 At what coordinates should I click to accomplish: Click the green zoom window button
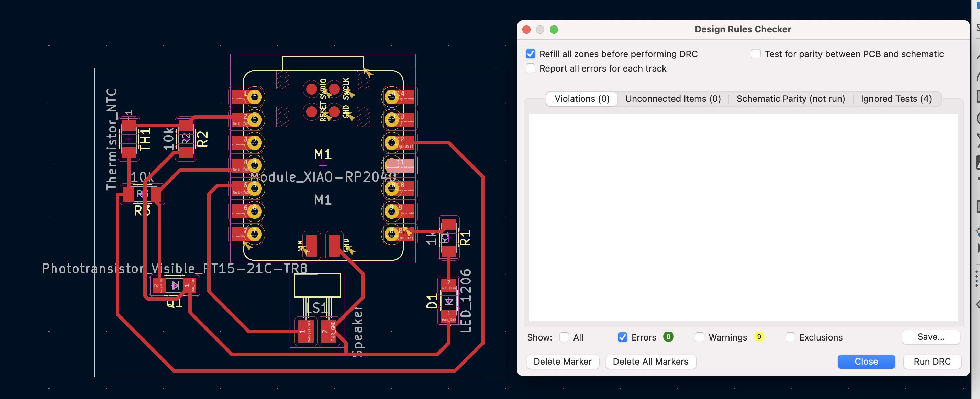(x=554, y=30)
